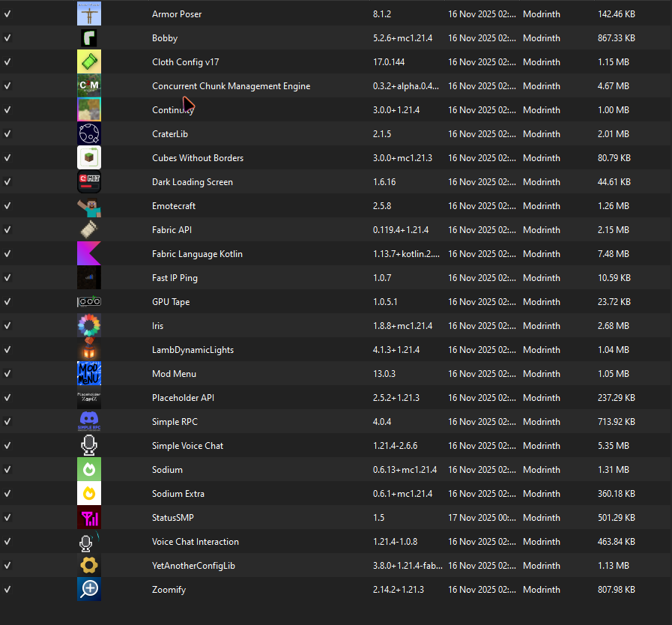Disable the Bobby mod checkbox
Viewport: 672px width, 625px height.
7,37
